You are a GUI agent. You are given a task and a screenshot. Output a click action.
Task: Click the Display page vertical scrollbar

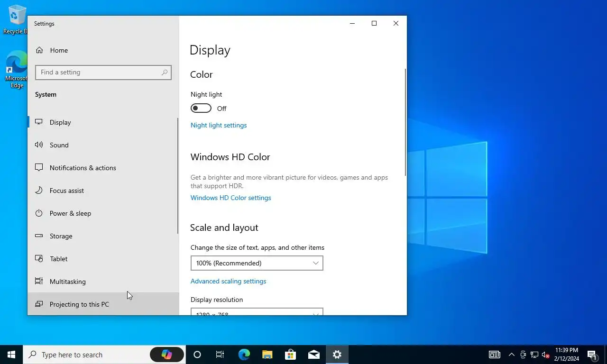(405, 122)
